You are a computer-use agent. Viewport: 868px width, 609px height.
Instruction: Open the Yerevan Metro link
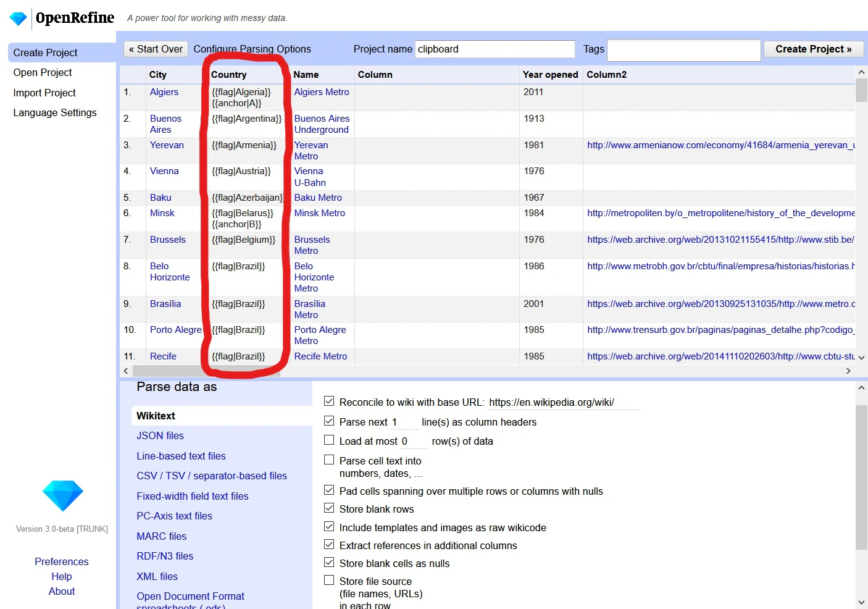(x=311, y=151)
